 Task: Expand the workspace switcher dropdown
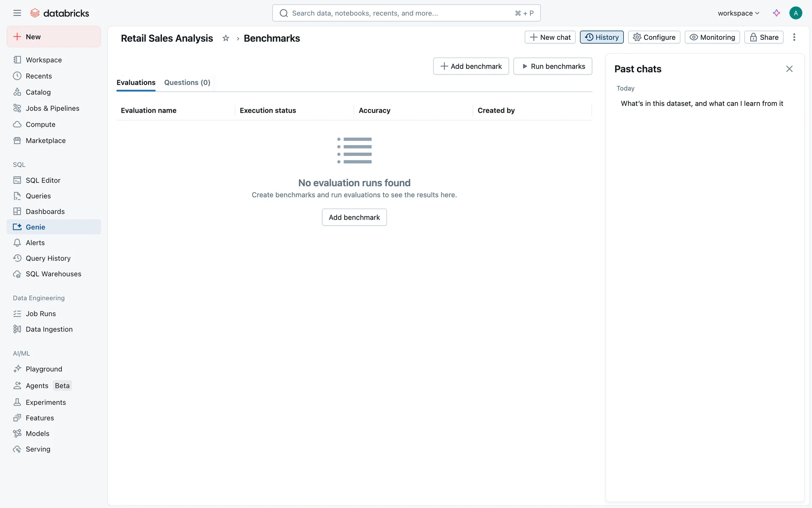coord(738,13)
